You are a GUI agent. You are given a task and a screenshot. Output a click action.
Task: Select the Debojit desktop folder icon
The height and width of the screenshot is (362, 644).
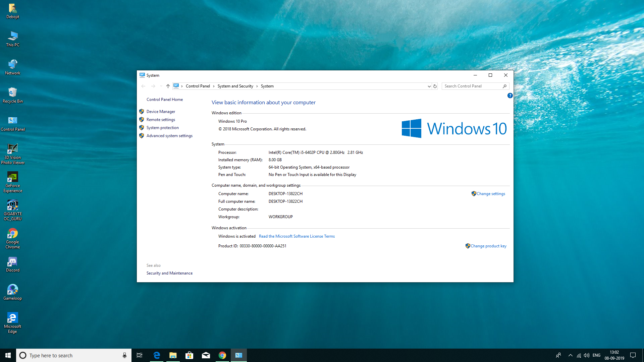coord(13,11)
